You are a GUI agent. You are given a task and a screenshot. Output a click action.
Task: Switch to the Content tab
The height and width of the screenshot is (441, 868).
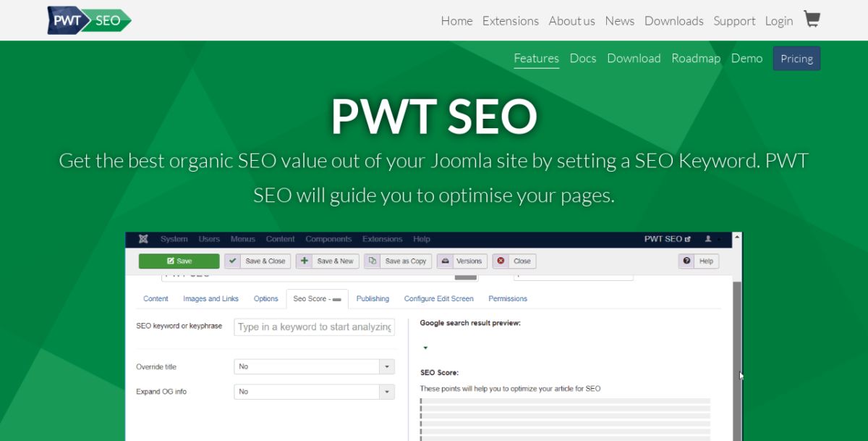[x=156, y=298]
